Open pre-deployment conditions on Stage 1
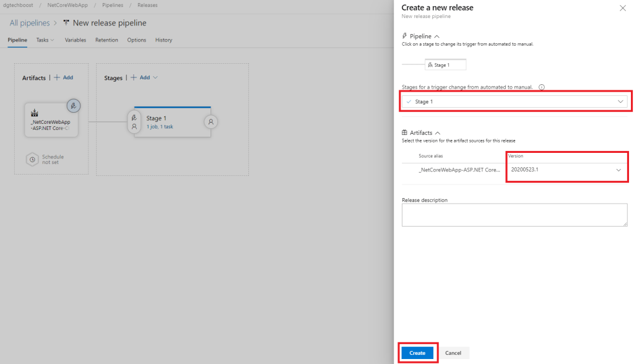The image size is (634, 364). coord(134,122)
